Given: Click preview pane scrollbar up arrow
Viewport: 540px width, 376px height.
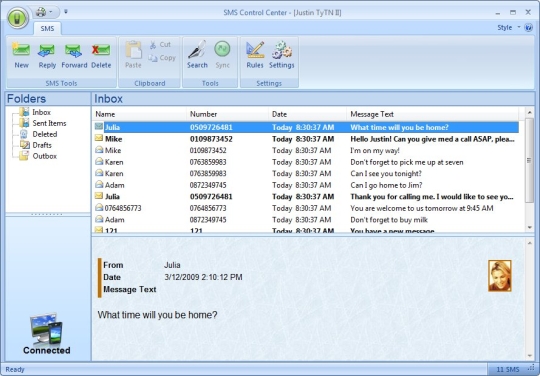Looking at the screenshot, I should [529, 243].
